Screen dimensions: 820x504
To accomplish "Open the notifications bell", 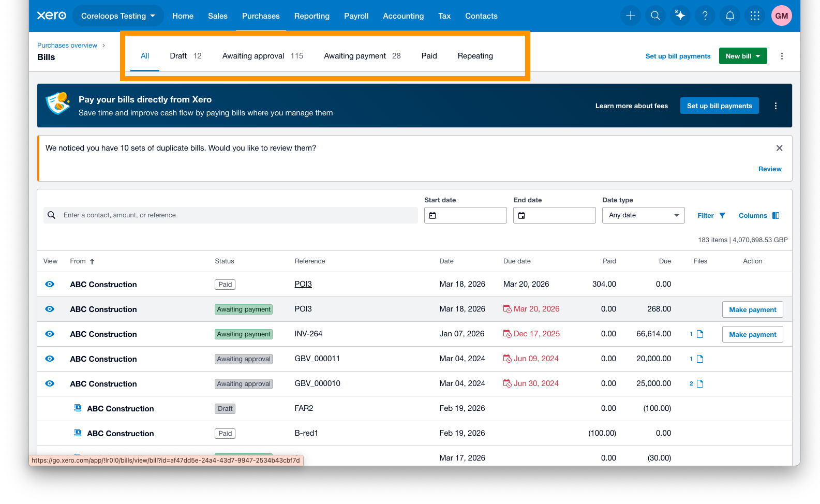I will [729, 16].
